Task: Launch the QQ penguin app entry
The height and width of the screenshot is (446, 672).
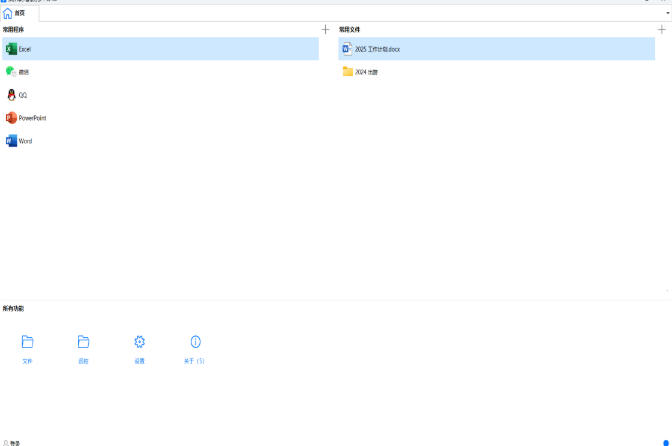Action: [x=22, y=95]
